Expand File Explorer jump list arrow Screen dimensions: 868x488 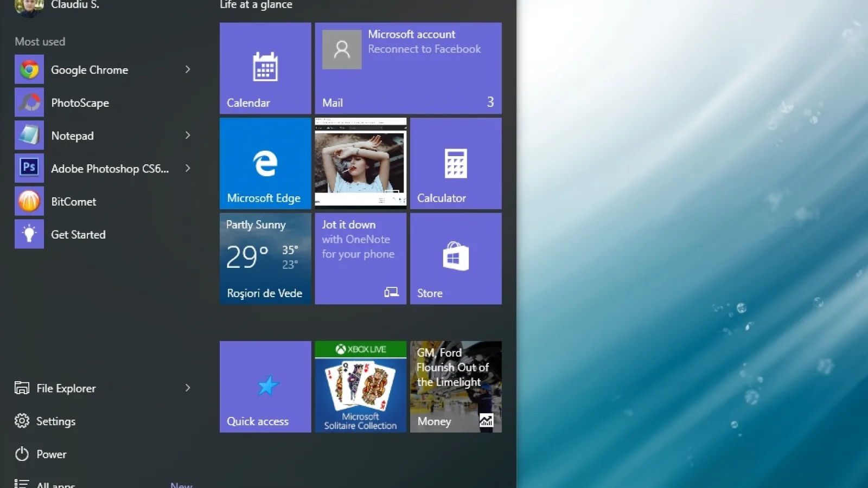click(x=188, y=388)
